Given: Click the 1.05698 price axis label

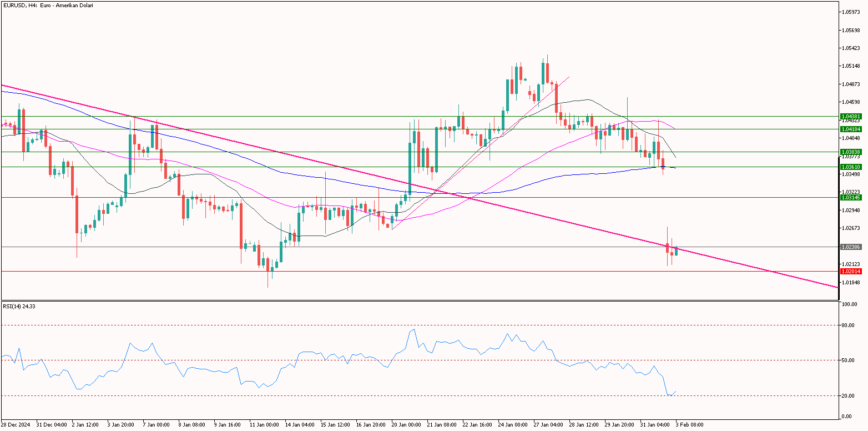Looking at the screenshot, I should pos(851,30).
